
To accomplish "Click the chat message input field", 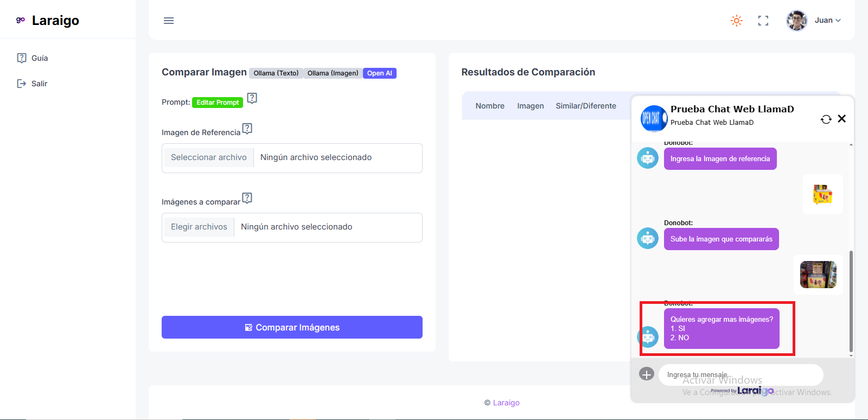I will click(741, 374).
